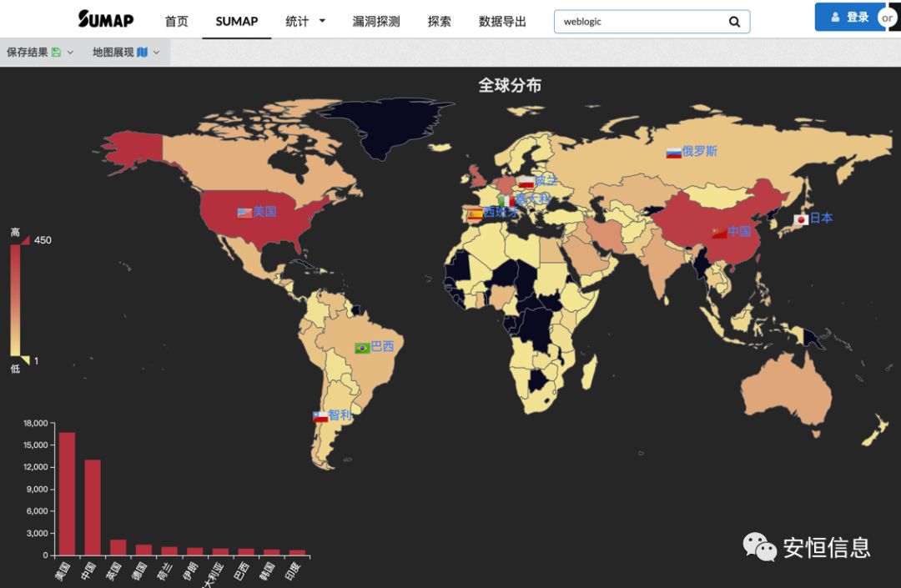Click the 登录 login button
This screenshot has width=901, height=588.
point(850,18)
